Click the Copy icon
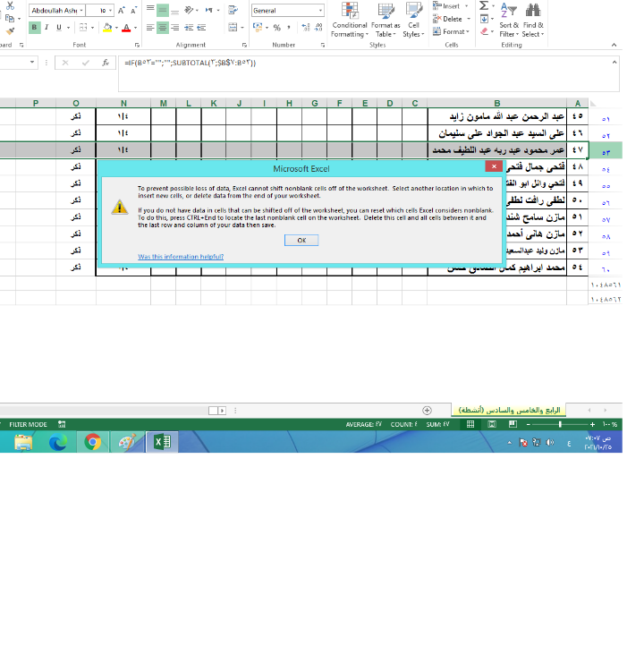The width and height of the screenshot is (644, 671). click(10, 19)
